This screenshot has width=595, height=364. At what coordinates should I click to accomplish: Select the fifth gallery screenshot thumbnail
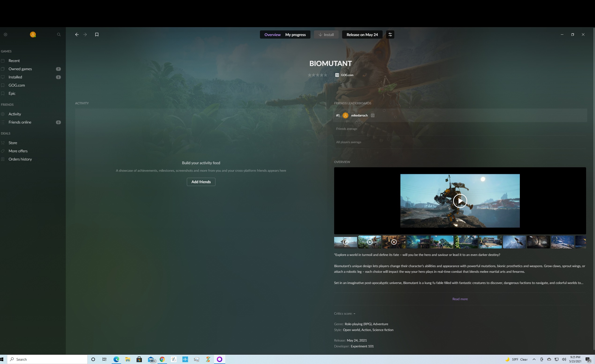coord(442,242)
